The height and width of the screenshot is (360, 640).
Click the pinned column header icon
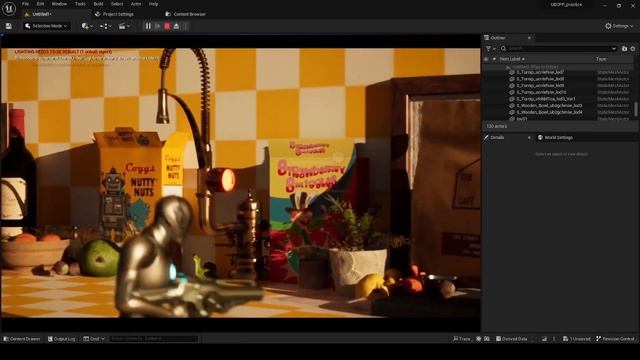(494, 59)
